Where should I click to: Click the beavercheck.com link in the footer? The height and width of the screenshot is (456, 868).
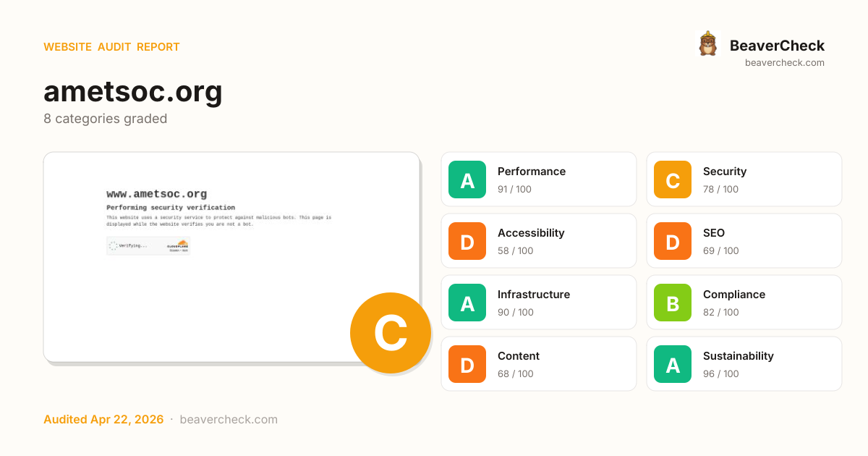229,420
